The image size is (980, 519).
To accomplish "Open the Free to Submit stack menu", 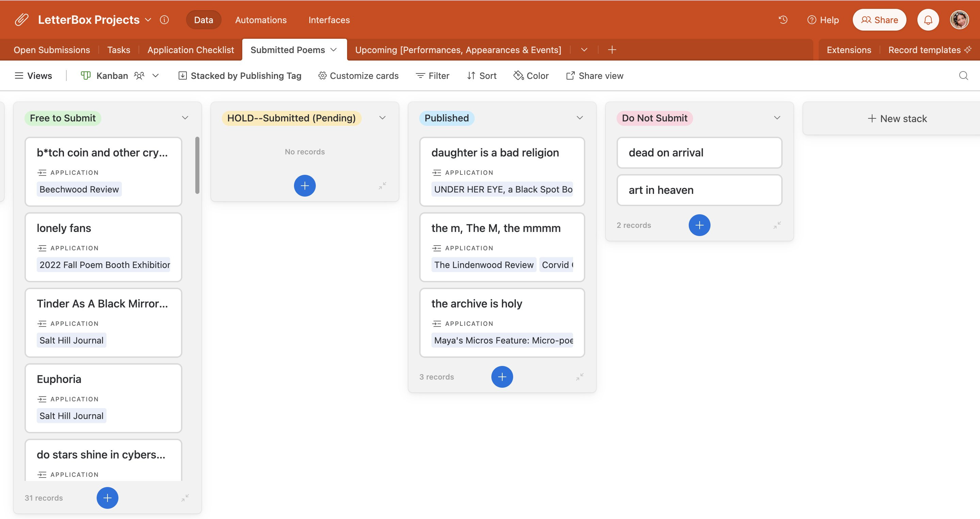I will point(185,118).
